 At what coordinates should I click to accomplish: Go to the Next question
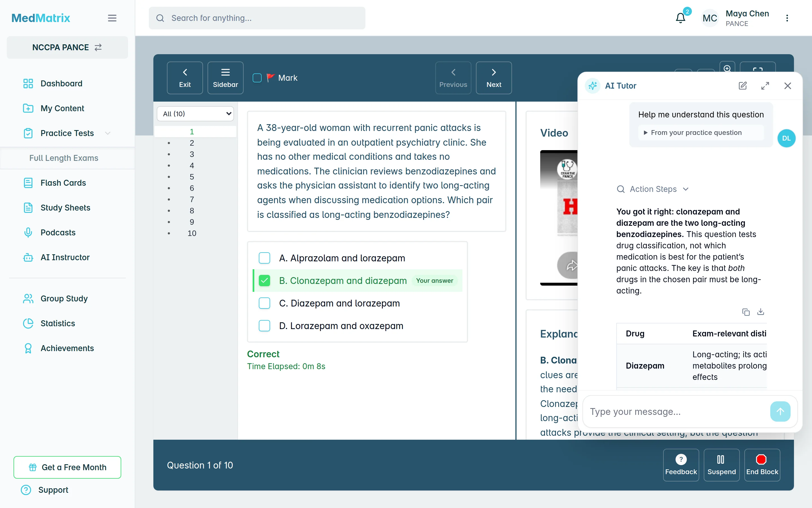coord(494,78)
